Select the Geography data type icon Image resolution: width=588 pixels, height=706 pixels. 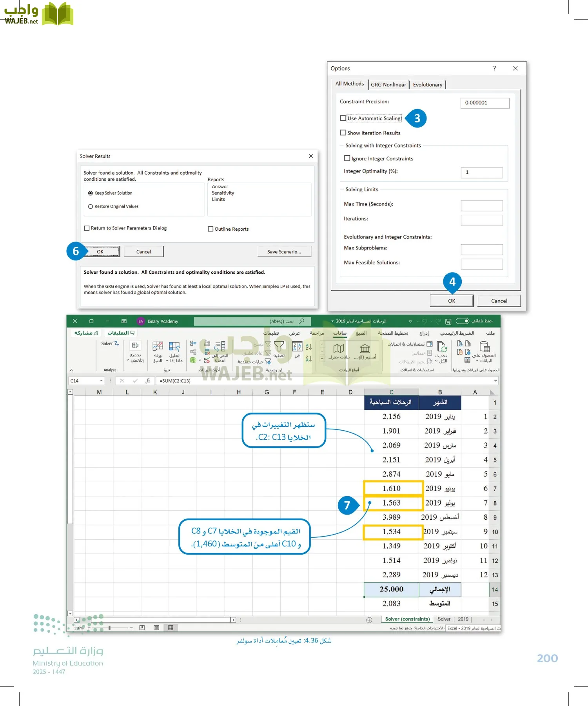339,348
